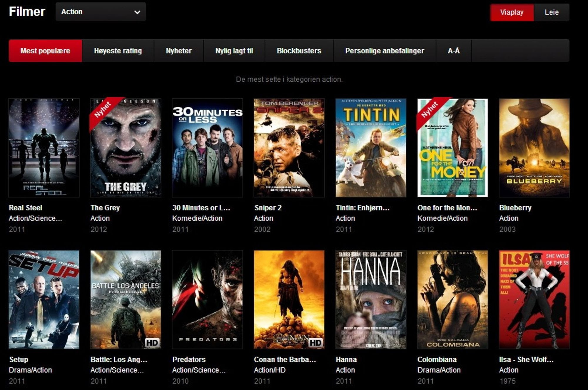Click the Real Steel title link
Screen dimensions: 588x390
pyautogui.click(x=26, y=208)
